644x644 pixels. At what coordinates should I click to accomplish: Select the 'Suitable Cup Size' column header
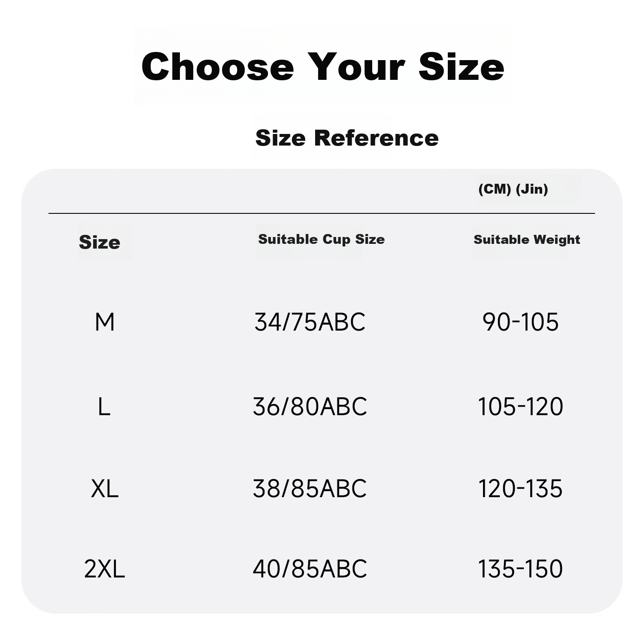point(322,239)
